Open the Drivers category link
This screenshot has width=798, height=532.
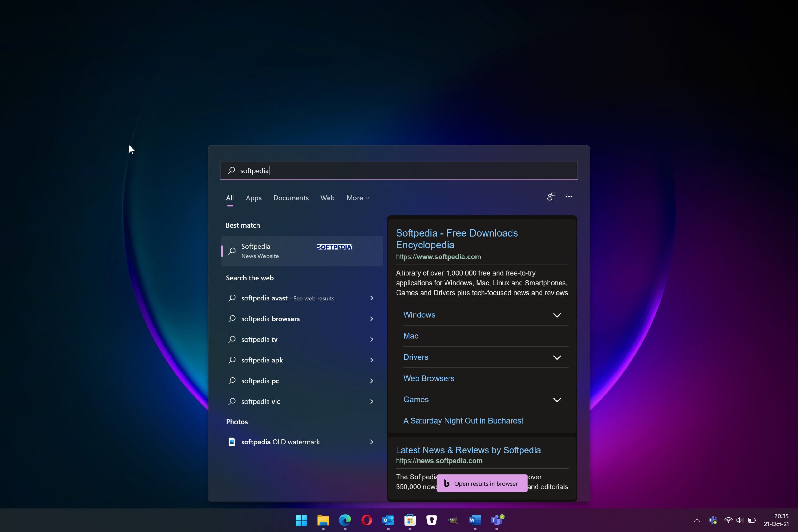pos(416,357)
